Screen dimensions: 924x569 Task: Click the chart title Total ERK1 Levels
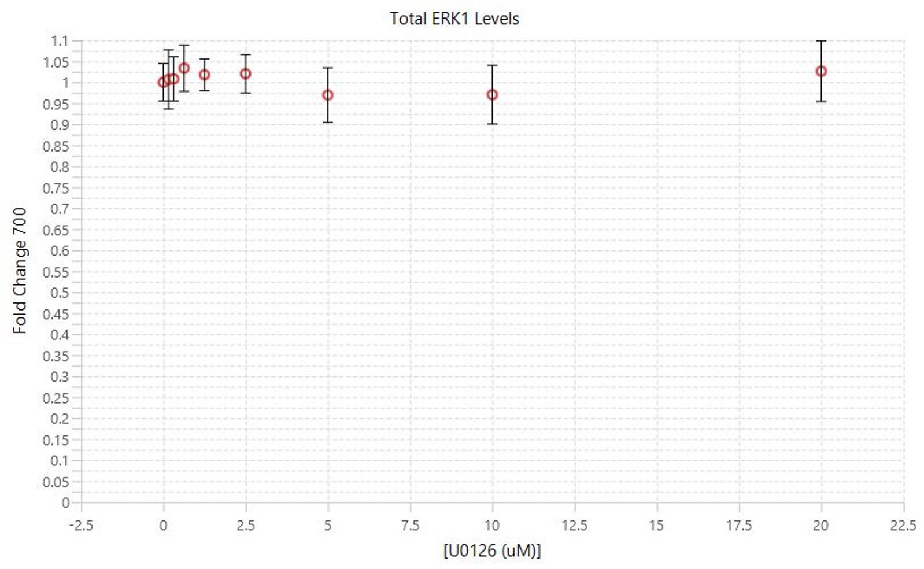pos(454,19)
